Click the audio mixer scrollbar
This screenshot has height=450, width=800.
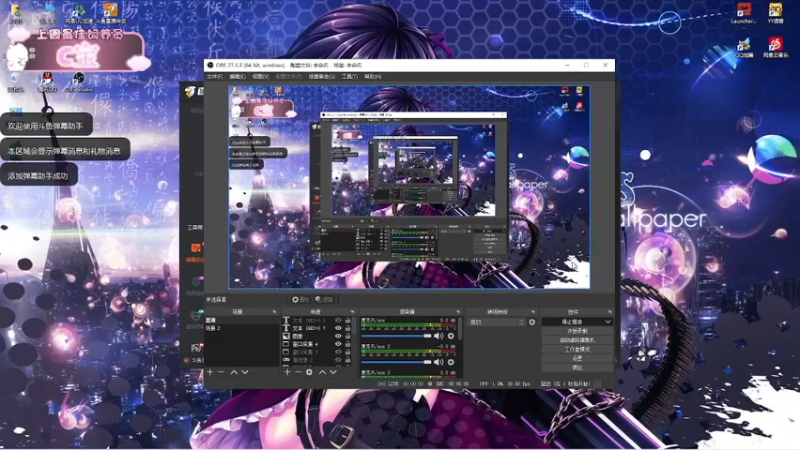click(460, 329)
